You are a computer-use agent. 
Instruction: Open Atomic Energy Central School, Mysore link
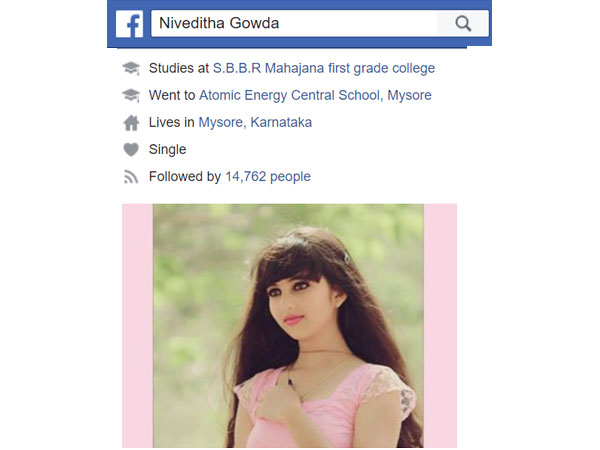(x=315, y=95)
